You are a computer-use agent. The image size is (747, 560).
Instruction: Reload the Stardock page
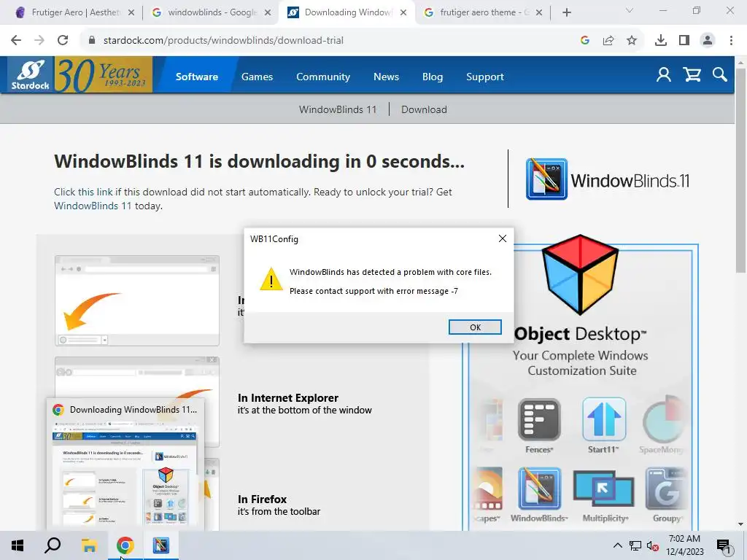pos(63,41)
